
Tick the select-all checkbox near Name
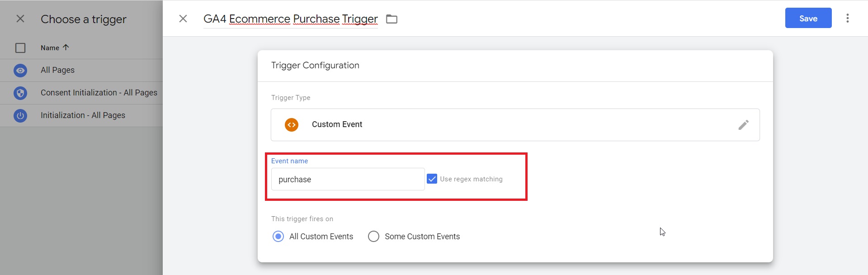(20, 48)
